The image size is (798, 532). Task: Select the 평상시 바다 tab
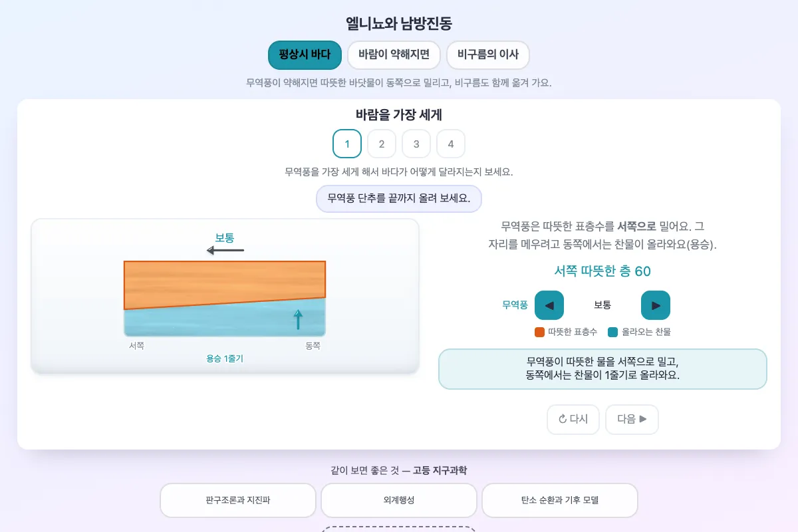(305, 55)
